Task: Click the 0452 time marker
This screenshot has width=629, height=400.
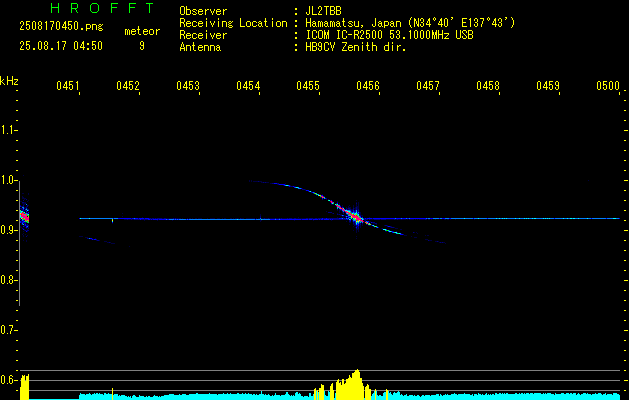Action: coord(128,86)
